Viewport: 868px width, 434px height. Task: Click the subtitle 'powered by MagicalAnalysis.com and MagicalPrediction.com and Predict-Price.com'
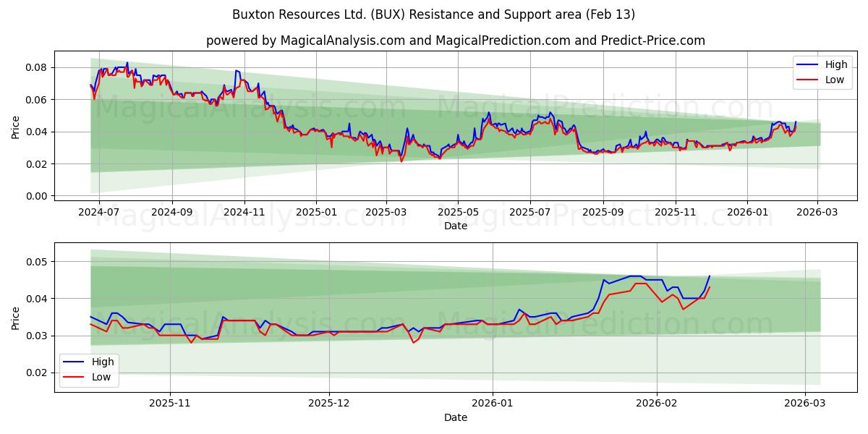click(456, 41)
